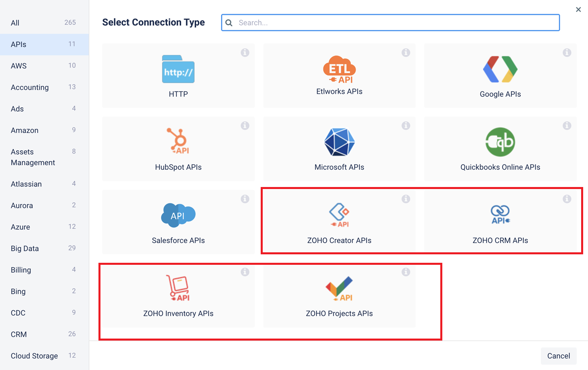The height and width of the screenshot is (370, 588).
Task: Select the HubSpot APIs logo
Action: pos(178,141)
